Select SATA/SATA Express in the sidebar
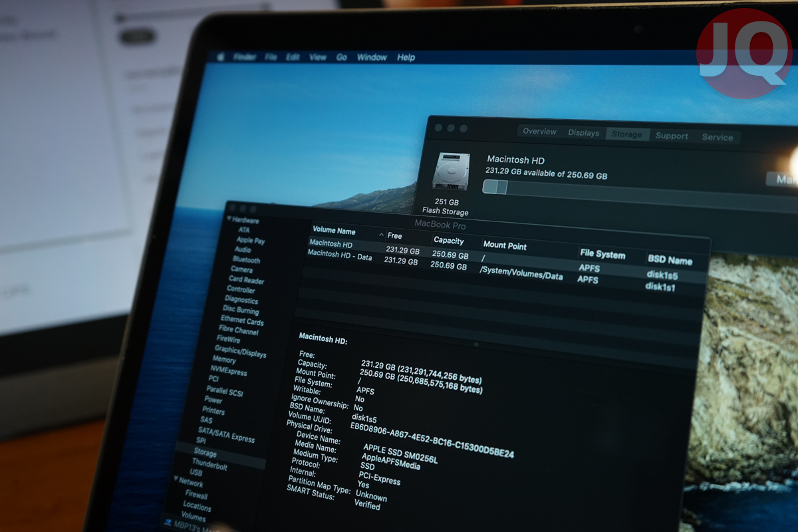Viewport: 798px width, 532px height. pyautogui.click(x=225, y=434)
